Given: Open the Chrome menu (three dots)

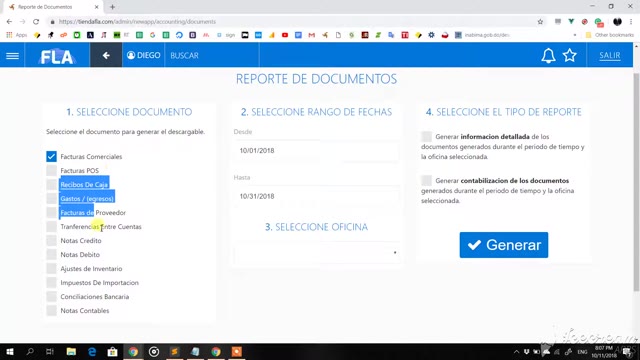Looking at the screenshot, I should (x=631, y=22).
